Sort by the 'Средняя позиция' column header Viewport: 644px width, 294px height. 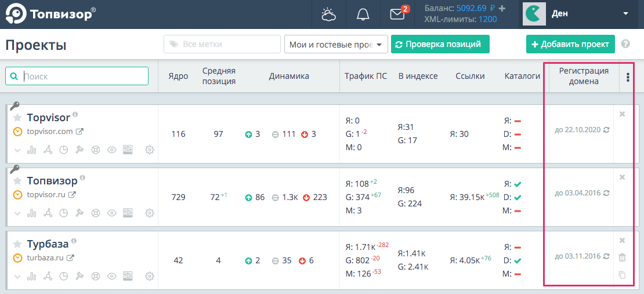coord(219,76)
